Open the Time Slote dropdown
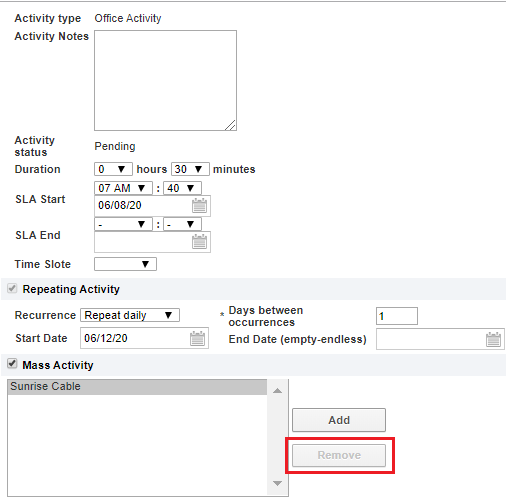The image size is (510, 502). [125, 264]
